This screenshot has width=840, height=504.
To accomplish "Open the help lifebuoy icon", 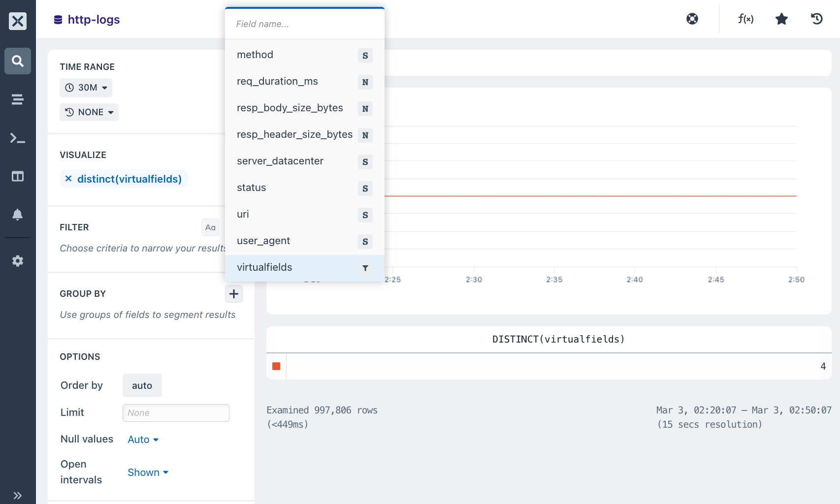I will point(692,19).
